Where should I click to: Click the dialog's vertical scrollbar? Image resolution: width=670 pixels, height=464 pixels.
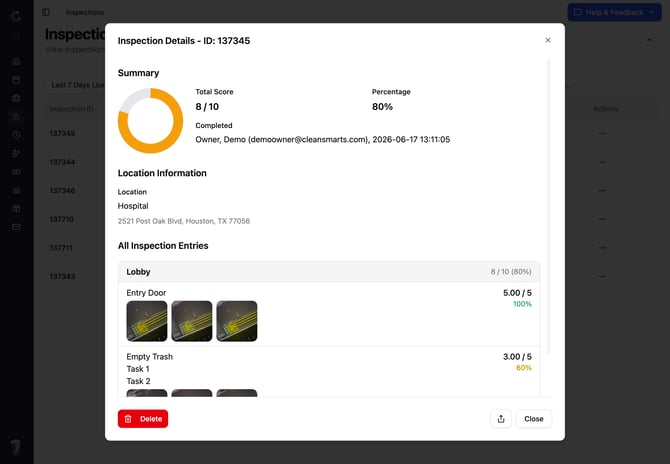point(549,207)
